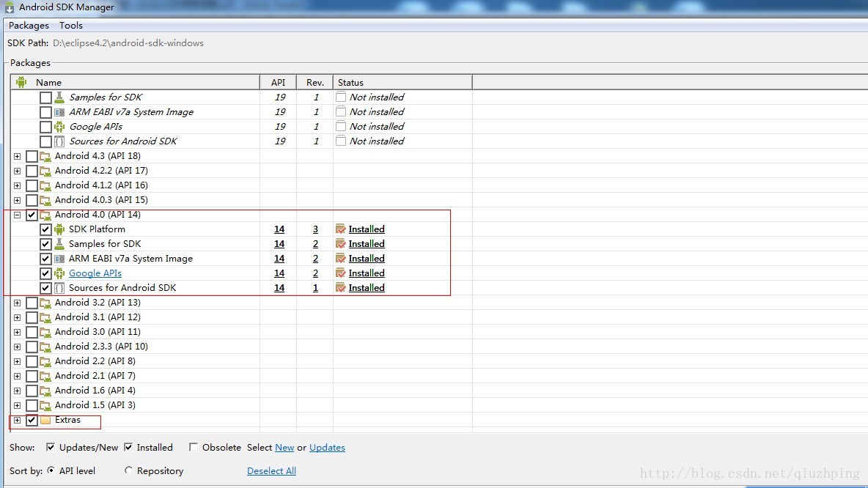Toggle the Installed show checkbox
Viewport: 868px width, 488px height.
point(128,447)
